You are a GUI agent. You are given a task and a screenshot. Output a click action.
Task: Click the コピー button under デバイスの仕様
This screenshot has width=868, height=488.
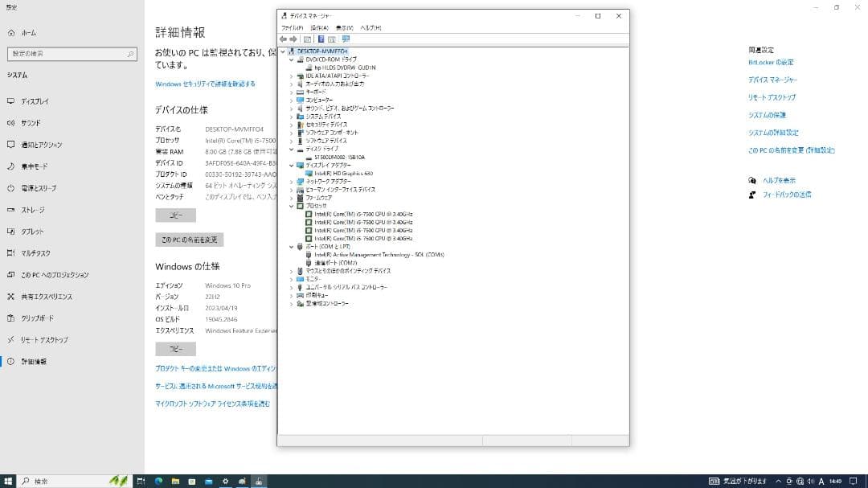[x=174, y=215]
